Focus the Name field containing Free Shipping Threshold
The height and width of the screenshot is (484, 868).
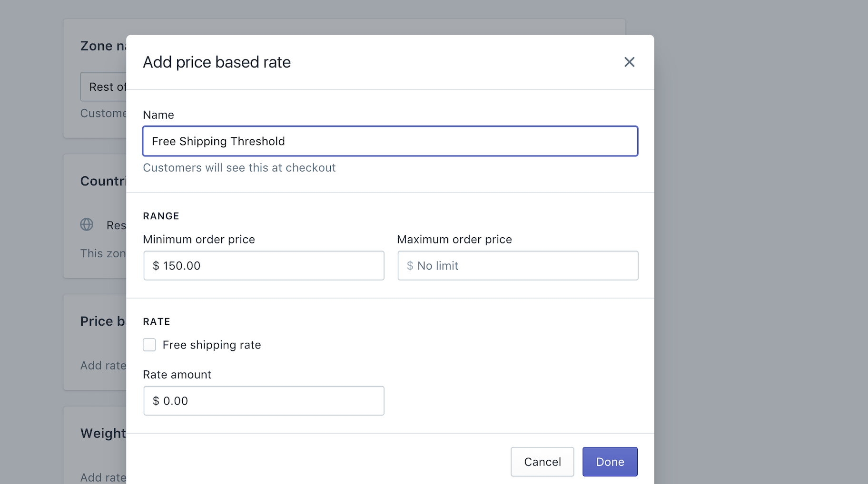coord(390,141)
